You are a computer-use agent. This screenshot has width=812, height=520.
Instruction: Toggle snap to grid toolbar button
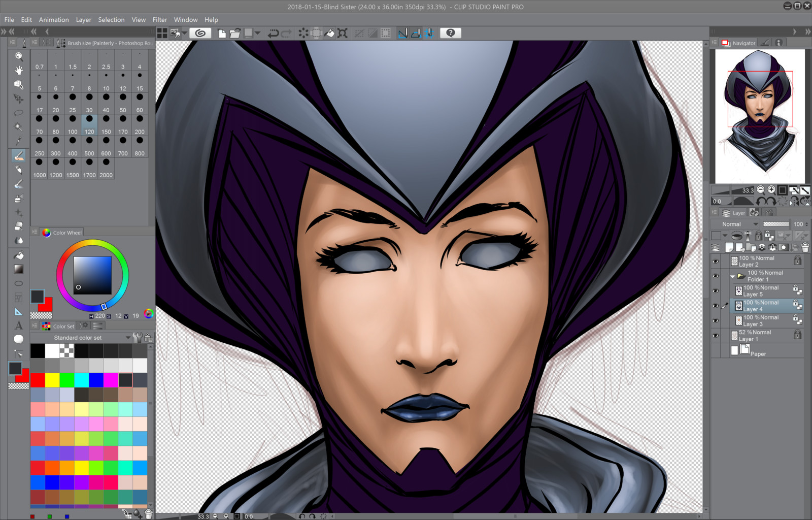(429, 33)
